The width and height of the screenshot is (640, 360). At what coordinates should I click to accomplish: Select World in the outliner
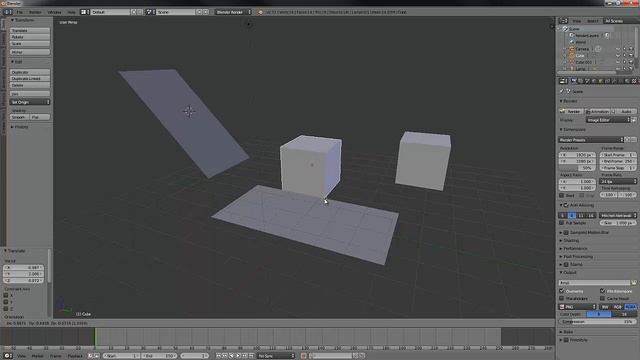point(580,42)
